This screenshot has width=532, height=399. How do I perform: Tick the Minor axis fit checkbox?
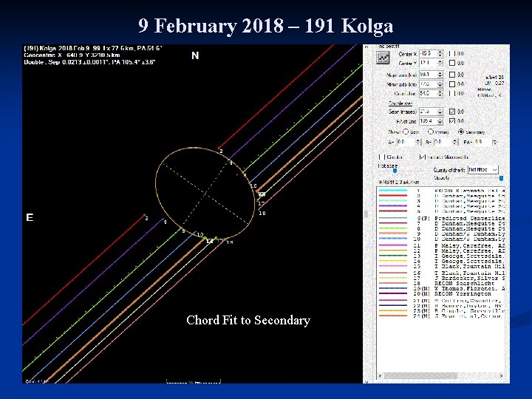451,83
